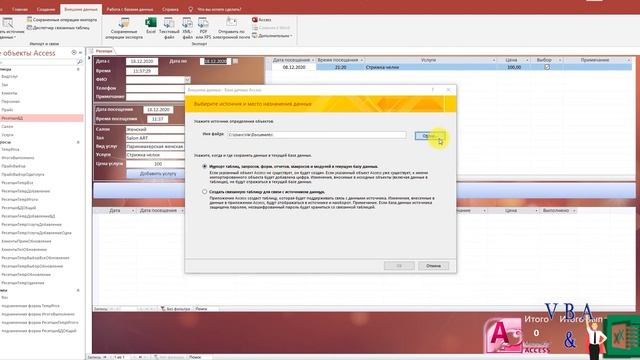The width and height of the screenshot is (640, 360).
Task: Click the Телефон input field
Action: point(155,88)
